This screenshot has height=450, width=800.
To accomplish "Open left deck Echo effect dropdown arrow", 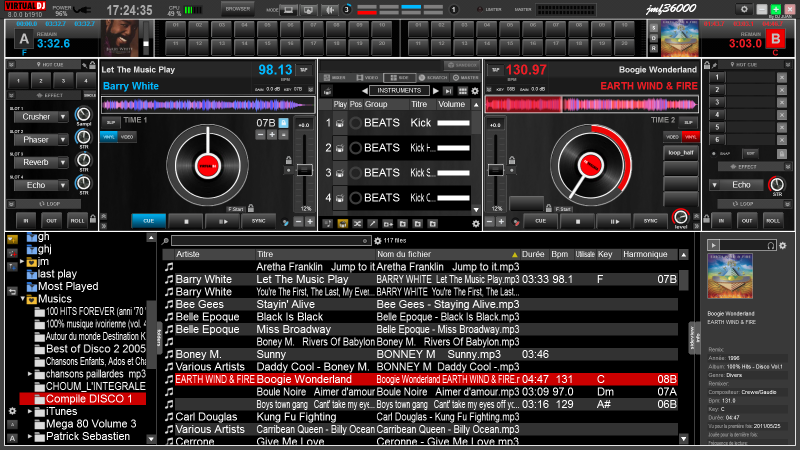I will (63, 185).
